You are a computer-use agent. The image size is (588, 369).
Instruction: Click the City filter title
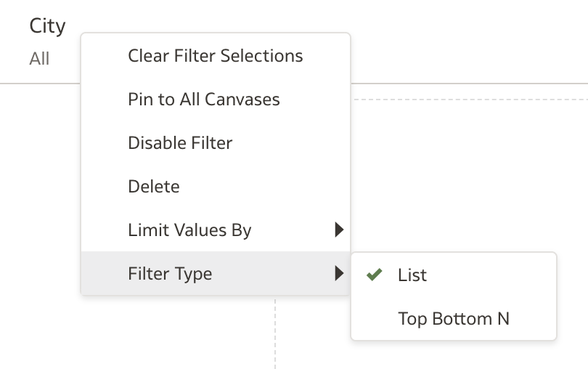[47, 26]
